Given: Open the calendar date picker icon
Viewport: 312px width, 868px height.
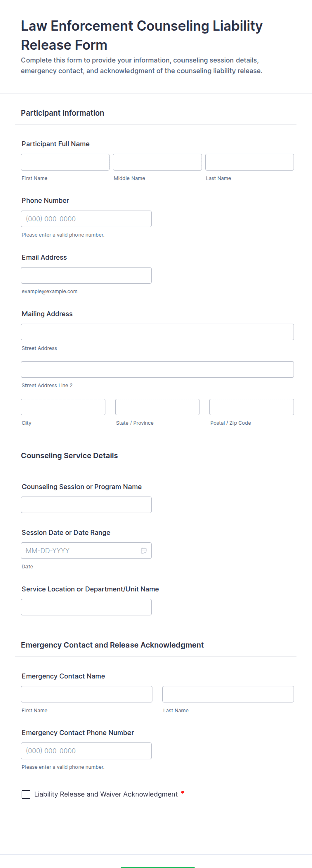Looking at the screenshot, I should 143,550.
